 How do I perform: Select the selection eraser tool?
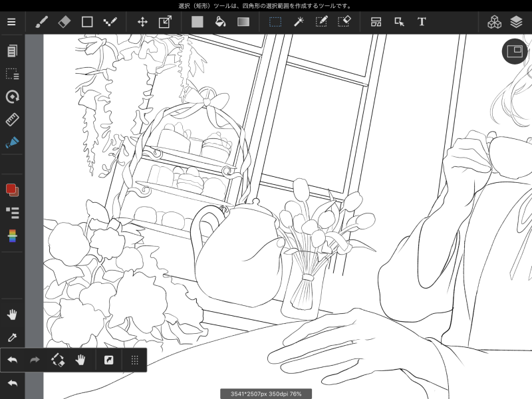pyautogui.click(x=344, y=22)
